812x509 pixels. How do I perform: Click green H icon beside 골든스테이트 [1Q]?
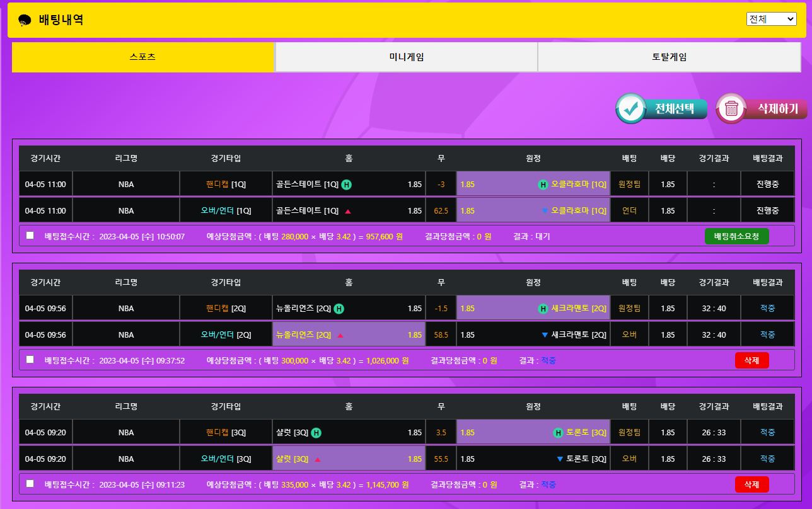[347, 185]
